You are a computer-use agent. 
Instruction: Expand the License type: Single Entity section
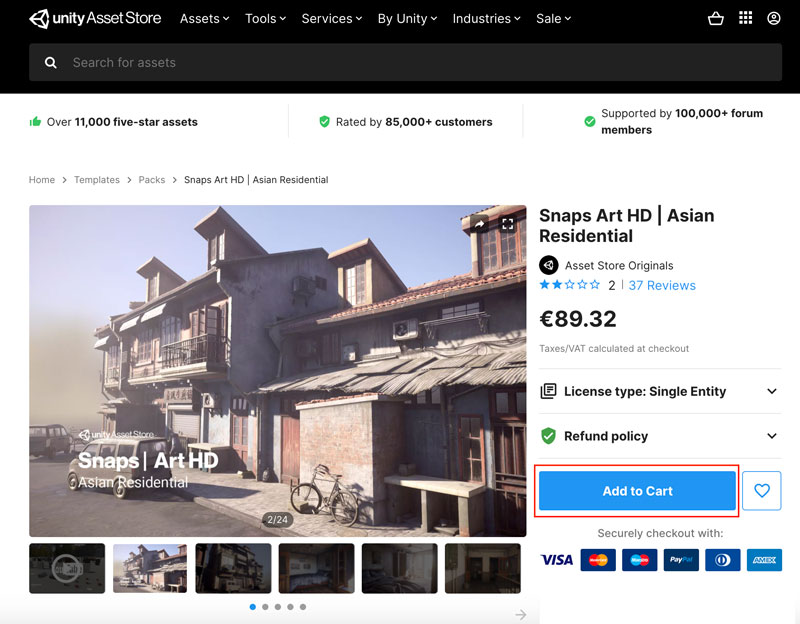click(660, 391)
